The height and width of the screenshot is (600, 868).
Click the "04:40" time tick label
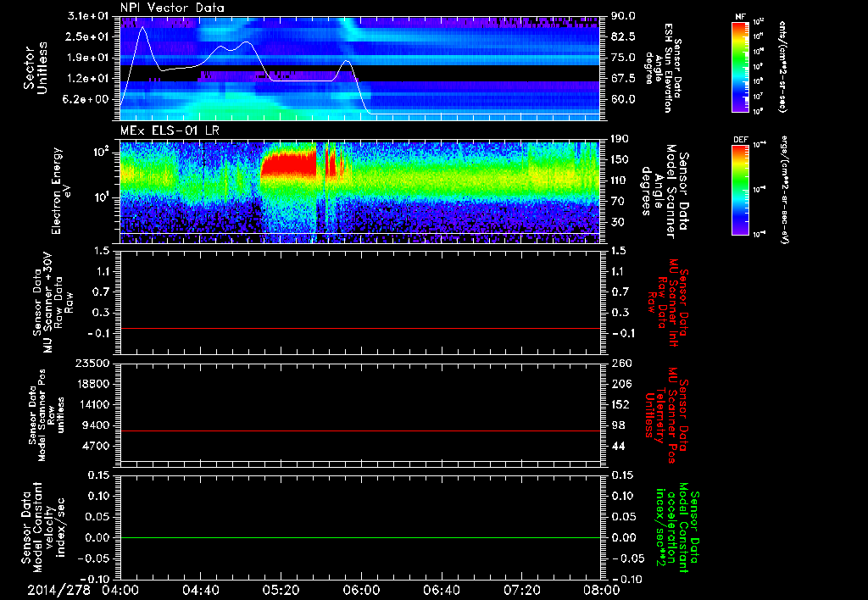point(200,590)
